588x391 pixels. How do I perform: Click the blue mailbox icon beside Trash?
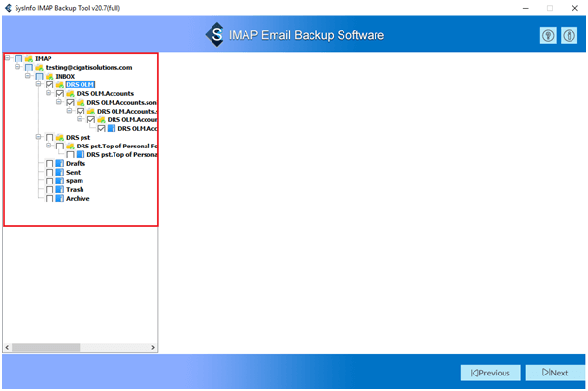point(59,190)
